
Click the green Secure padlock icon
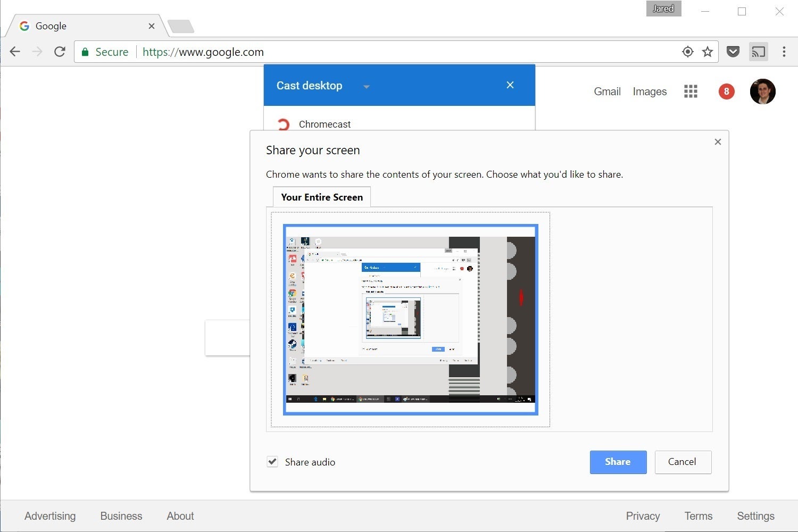click(x=85, y=52)
